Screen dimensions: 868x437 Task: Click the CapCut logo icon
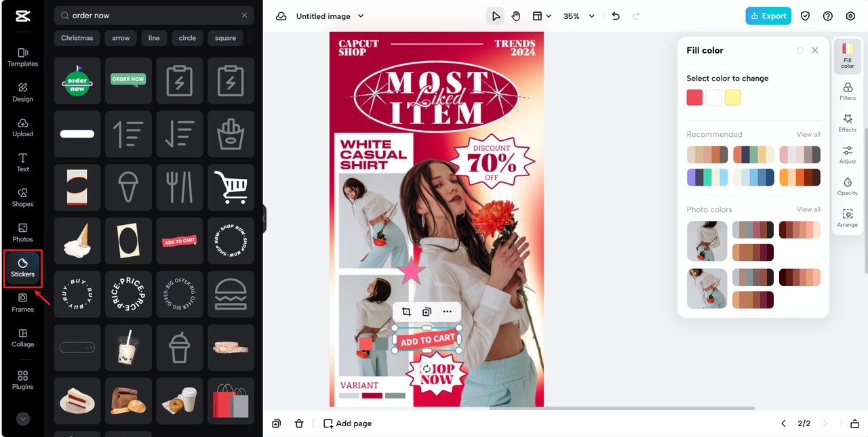22,16
